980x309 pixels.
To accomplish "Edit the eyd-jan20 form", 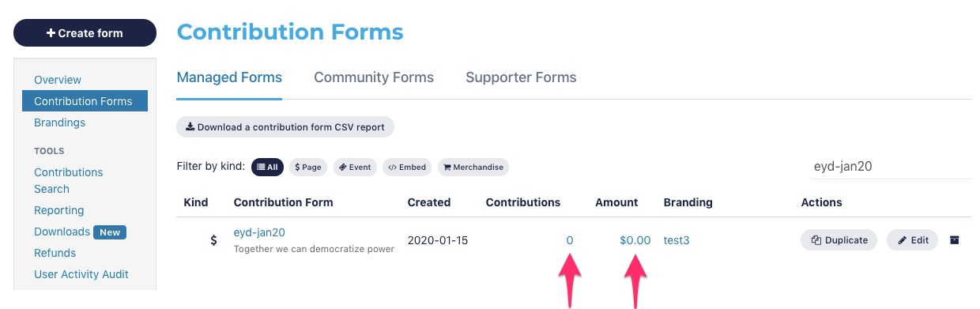I will (x=913, y=240).
